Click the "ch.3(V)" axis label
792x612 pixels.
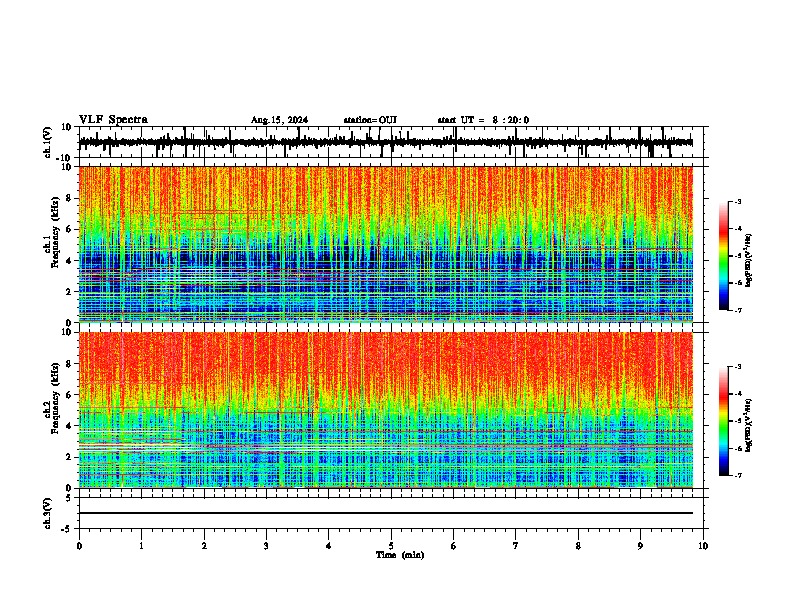48,513
